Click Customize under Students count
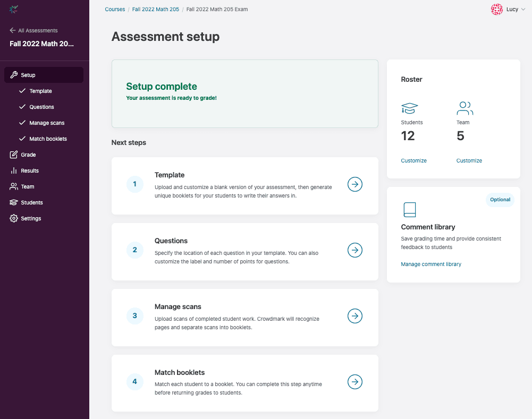 (x=413, y=160)
